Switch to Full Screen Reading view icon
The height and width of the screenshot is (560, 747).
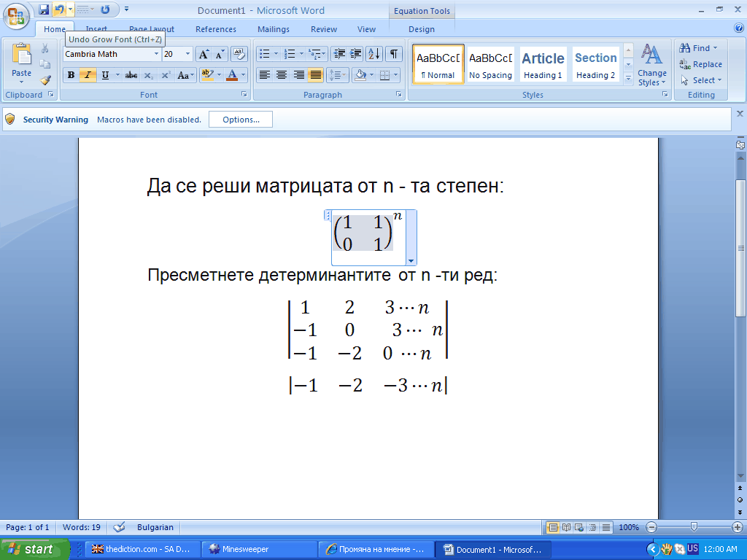tap(566, 527)
